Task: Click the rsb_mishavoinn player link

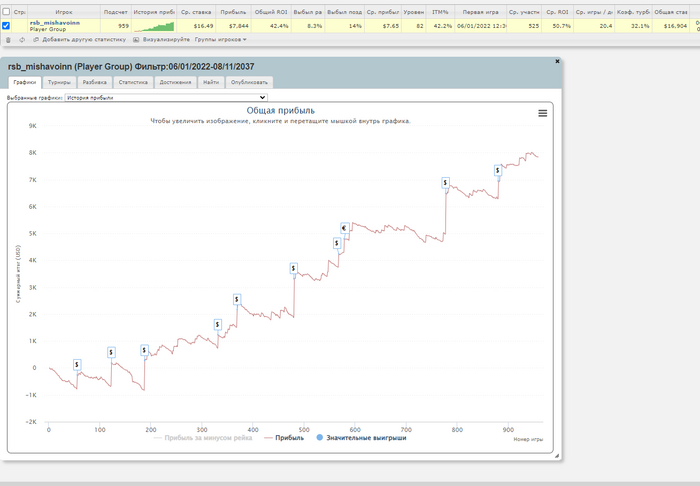Action: pyautogui.click(x=55, y=23)
